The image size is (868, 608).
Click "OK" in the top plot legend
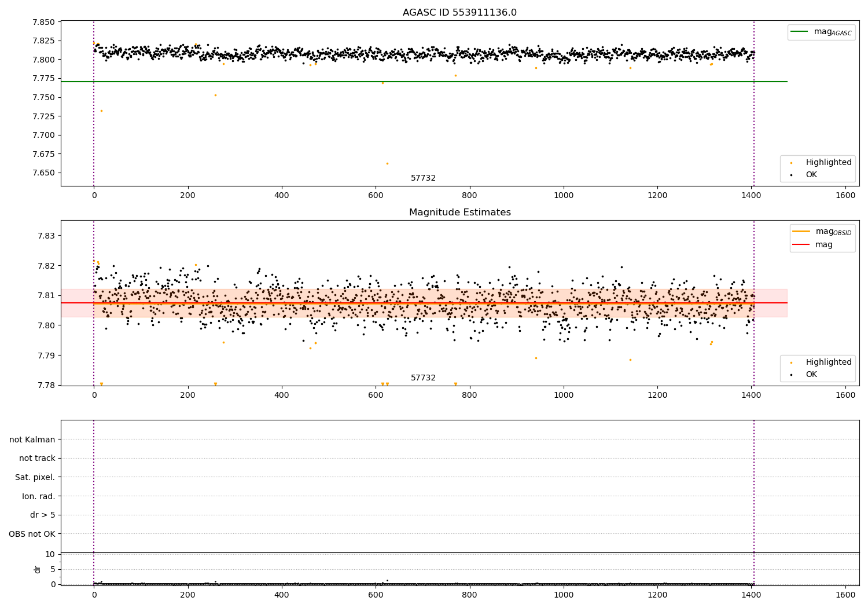(811, 174)
